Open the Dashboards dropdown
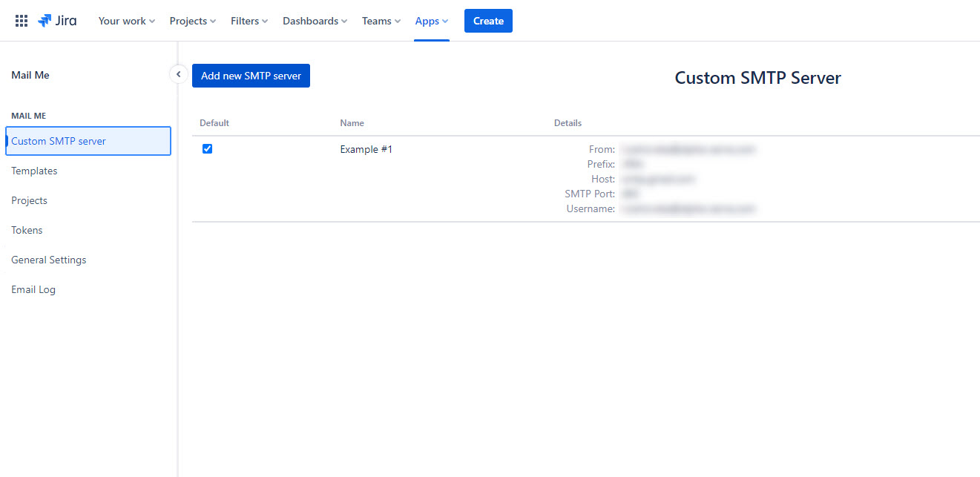 click(x=315, y=21)
